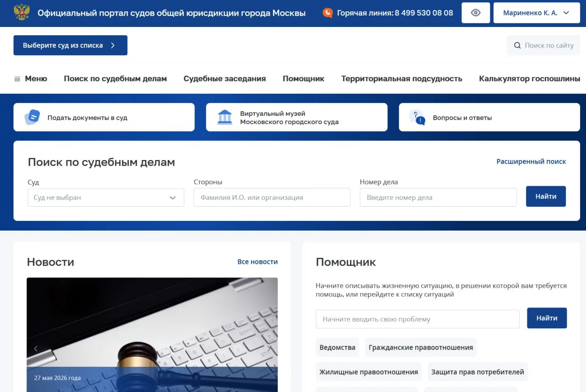The image size is (586, 392).
Task: Click the Выберите суд из списка button
Action: (71, 45)
